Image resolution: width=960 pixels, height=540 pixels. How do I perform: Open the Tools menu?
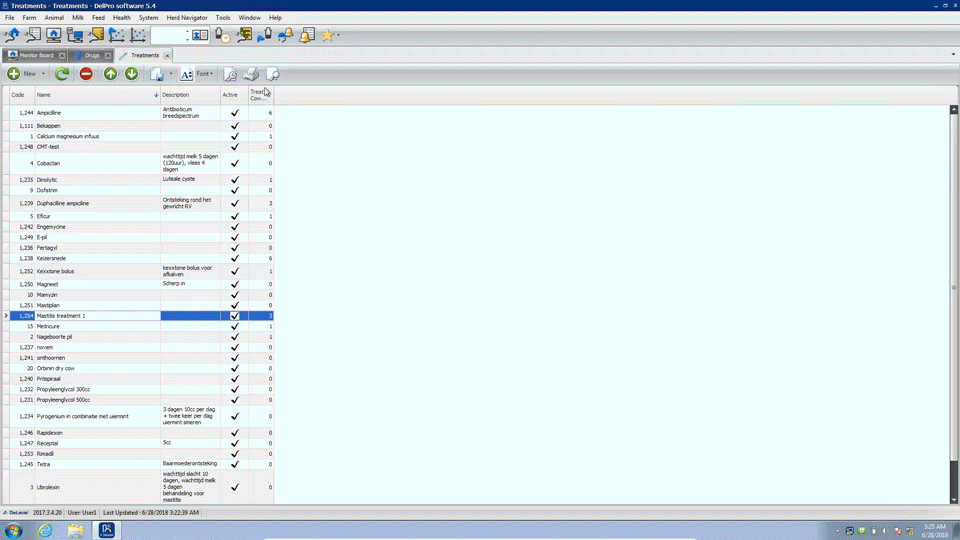point(223,18)
